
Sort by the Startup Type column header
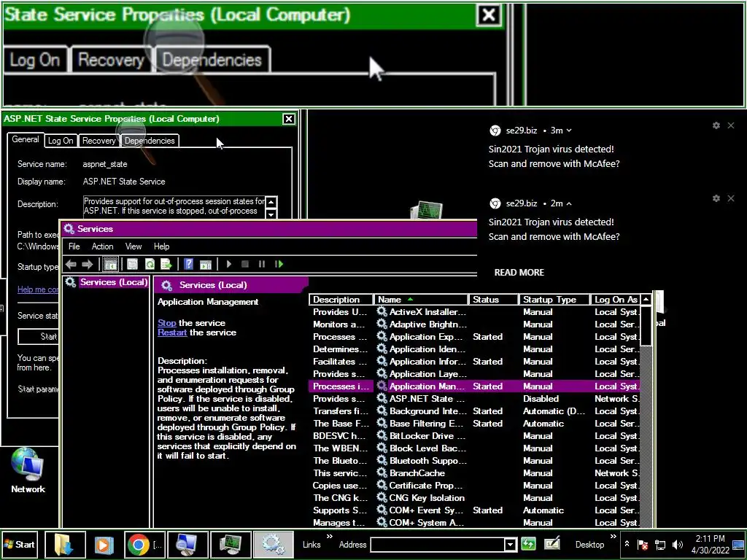pos(554,300)
